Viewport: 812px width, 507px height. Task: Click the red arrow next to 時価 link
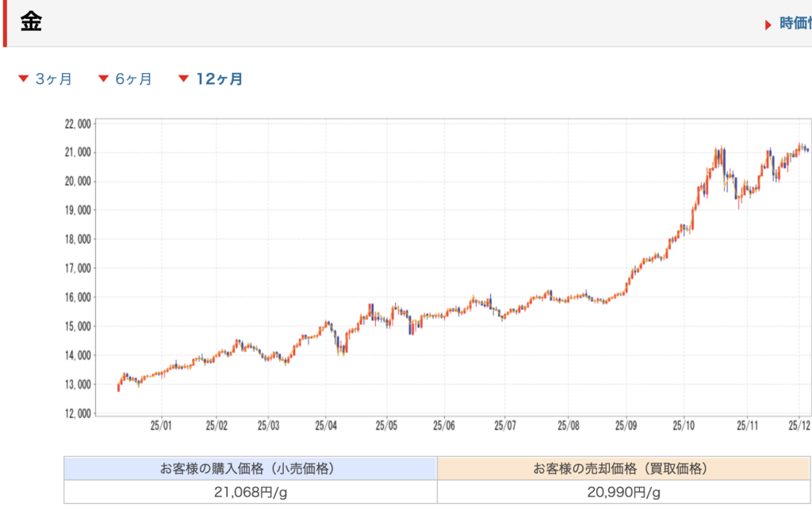tap(768, 25)
